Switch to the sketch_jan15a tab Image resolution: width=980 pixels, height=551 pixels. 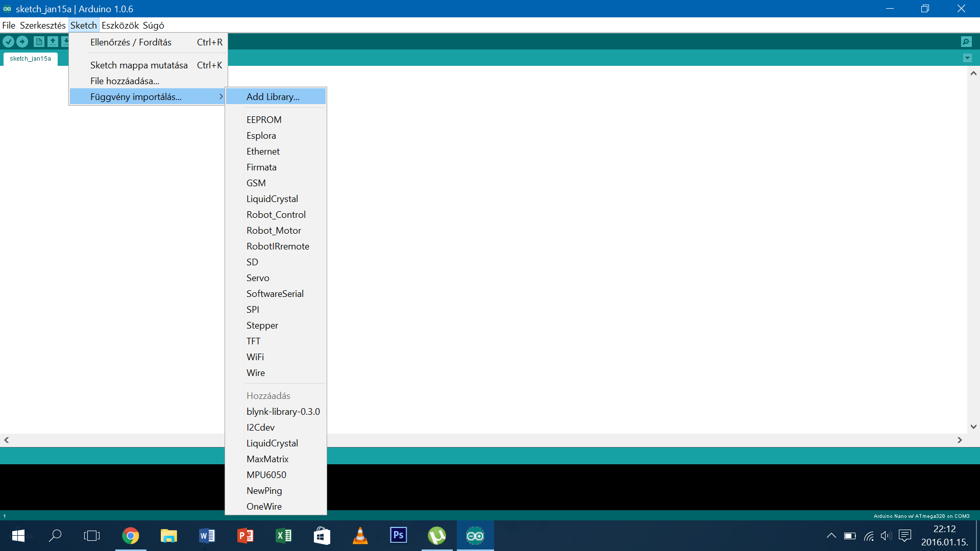(x=31, y=59)
